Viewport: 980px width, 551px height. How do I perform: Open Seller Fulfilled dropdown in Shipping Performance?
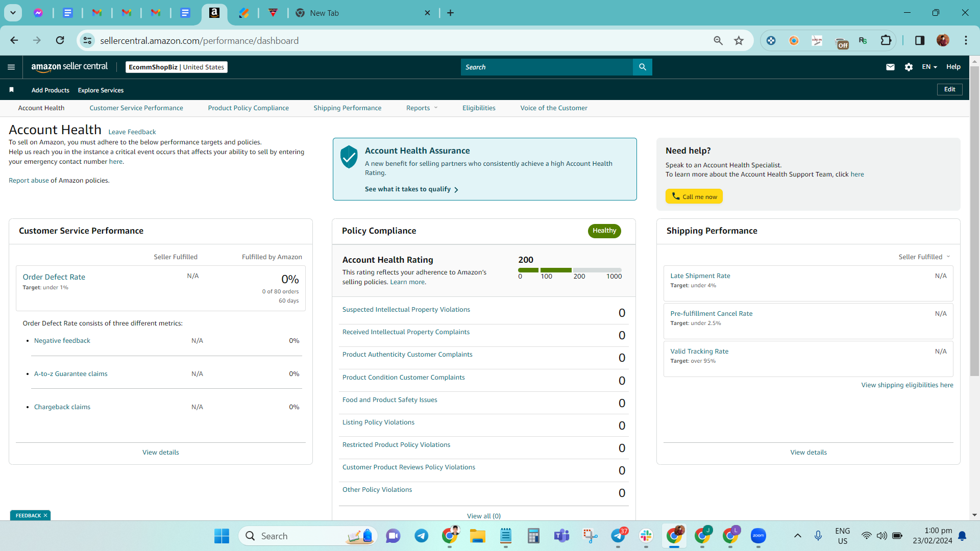[924, 257]
